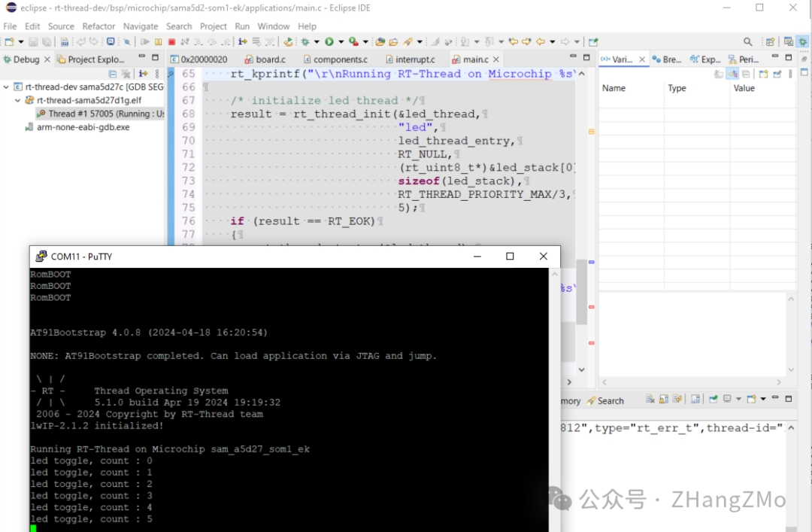The height and width of the screenshot is (532, 812).
Task: Click the Debug bug launch icon
Action: point(305,42)
